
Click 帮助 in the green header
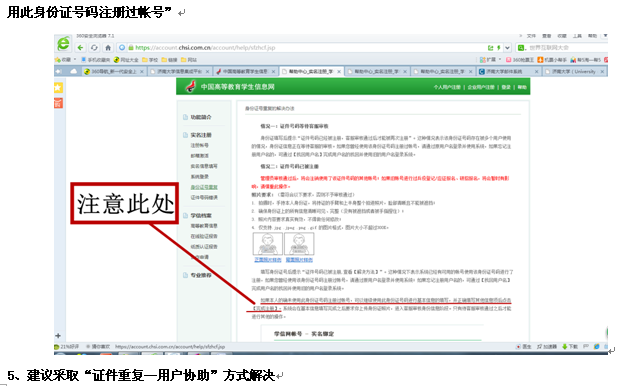(522, 87)
